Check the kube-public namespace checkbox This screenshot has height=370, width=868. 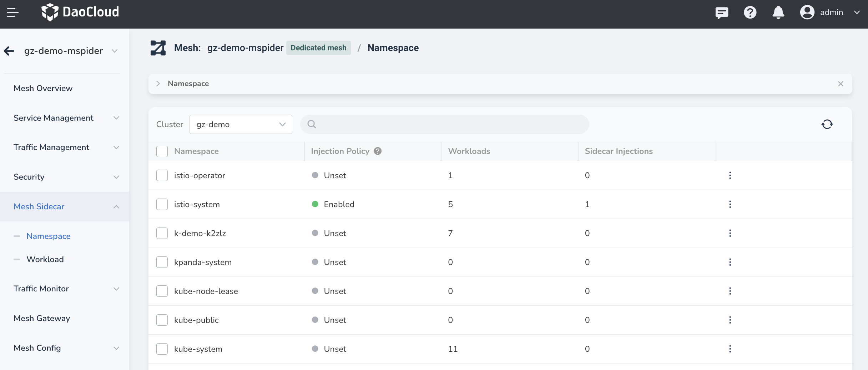coord(162,320)
